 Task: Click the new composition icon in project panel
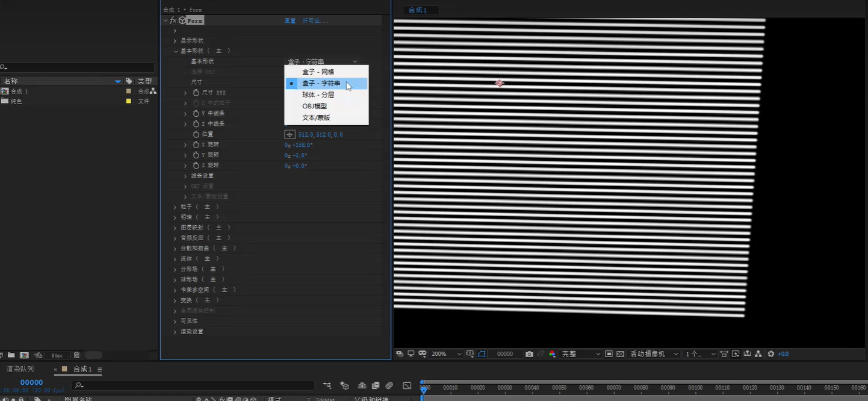tap(24, 355)
